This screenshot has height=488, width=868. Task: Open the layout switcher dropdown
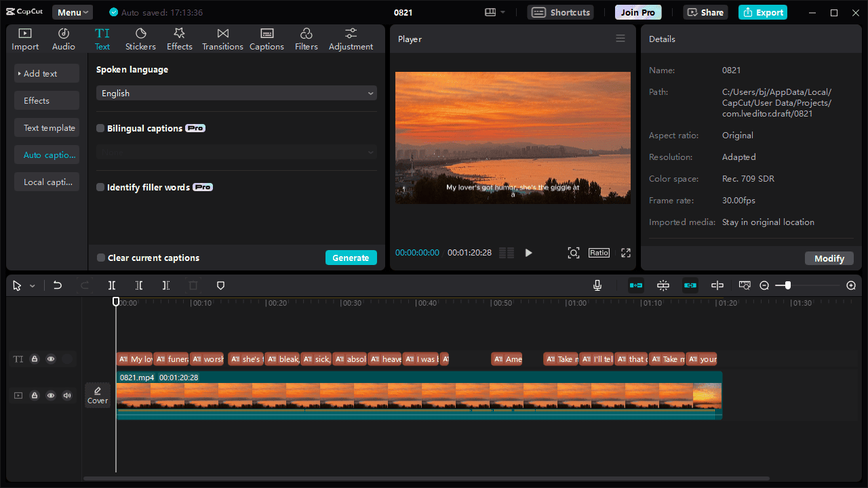[495, 12]
